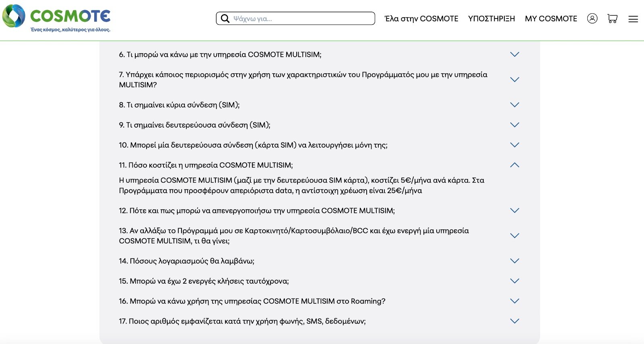Click question text "7. Υπάρχει κάποιος περιορισμός..."
Screen dimensions: 644x344
[x=303, y=80]
